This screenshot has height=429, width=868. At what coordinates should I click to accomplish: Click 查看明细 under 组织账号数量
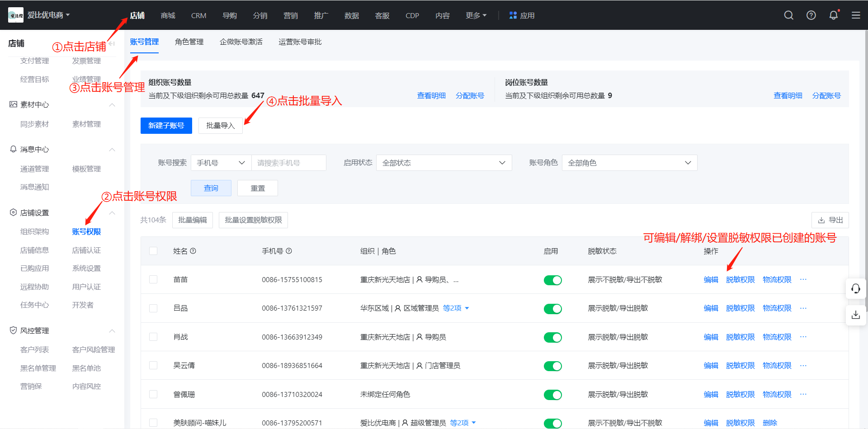[x=431, y=95]
